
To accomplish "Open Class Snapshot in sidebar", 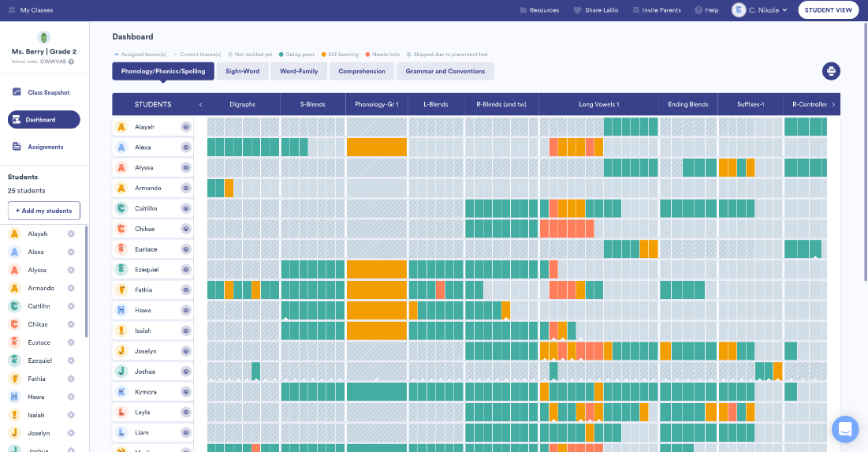I will coord(42,92).
